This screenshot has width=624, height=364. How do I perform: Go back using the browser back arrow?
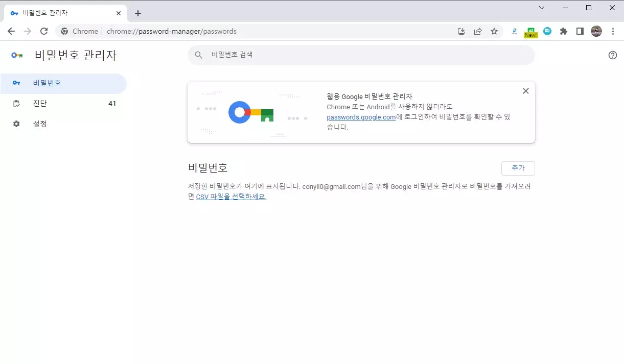tap(11, 31)
